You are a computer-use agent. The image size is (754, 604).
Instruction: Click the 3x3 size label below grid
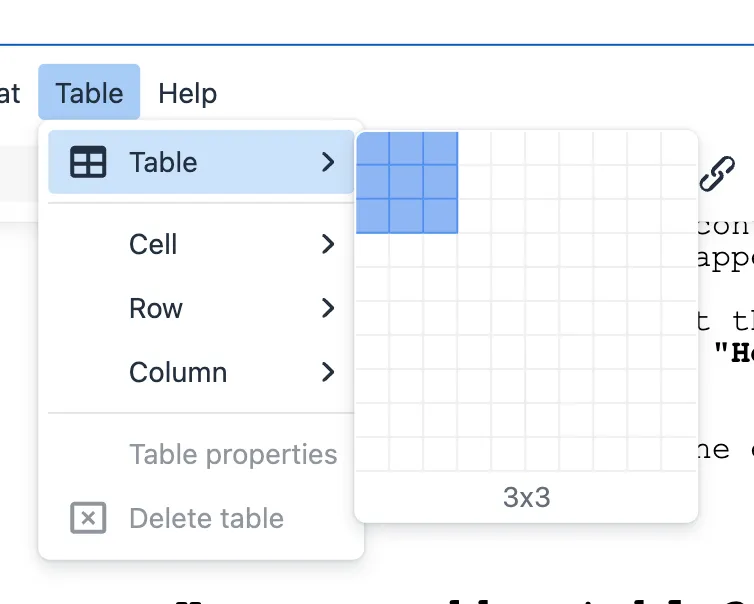[526, 497]
